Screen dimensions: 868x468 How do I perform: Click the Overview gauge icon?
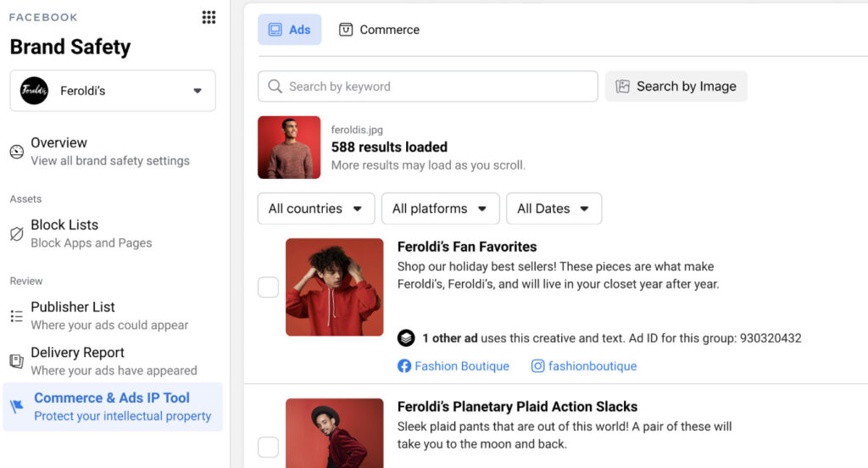[17, 152]
